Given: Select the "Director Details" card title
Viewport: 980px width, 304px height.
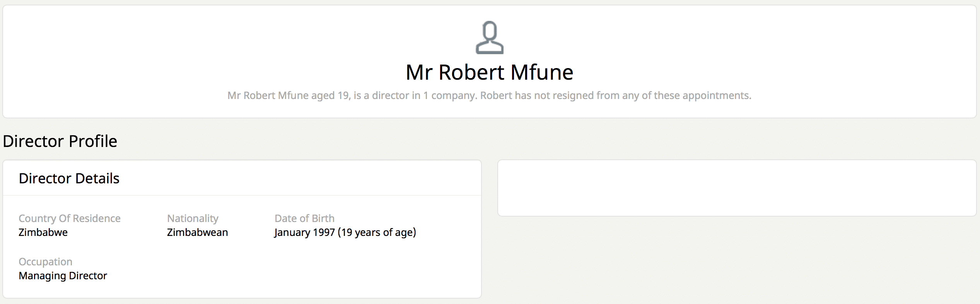Looking at the screenshot, I should tap(69, 178).
